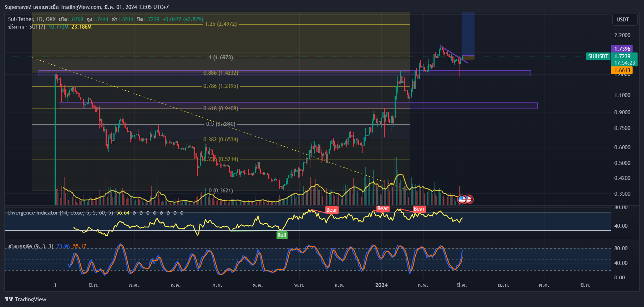Click the 0.618 (0.9408) Fibonacci label
This screenshot has height=307, width=644.
(220, 109)
